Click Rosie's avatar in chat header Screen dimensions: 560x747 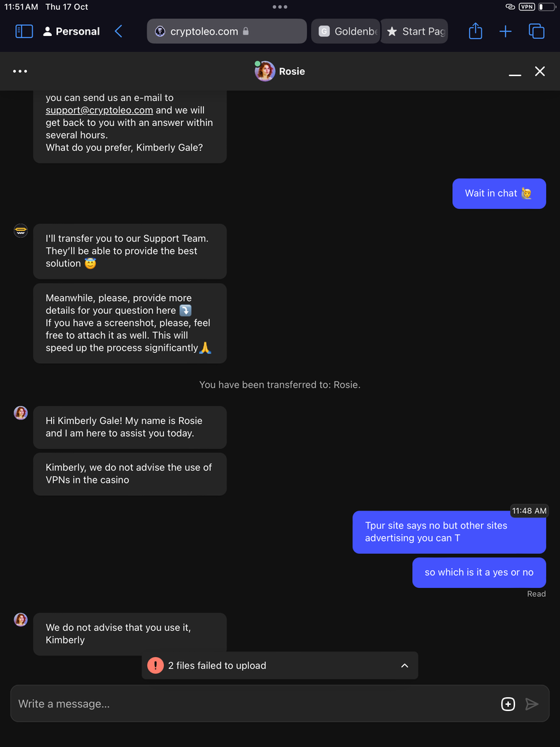[265, 71]
